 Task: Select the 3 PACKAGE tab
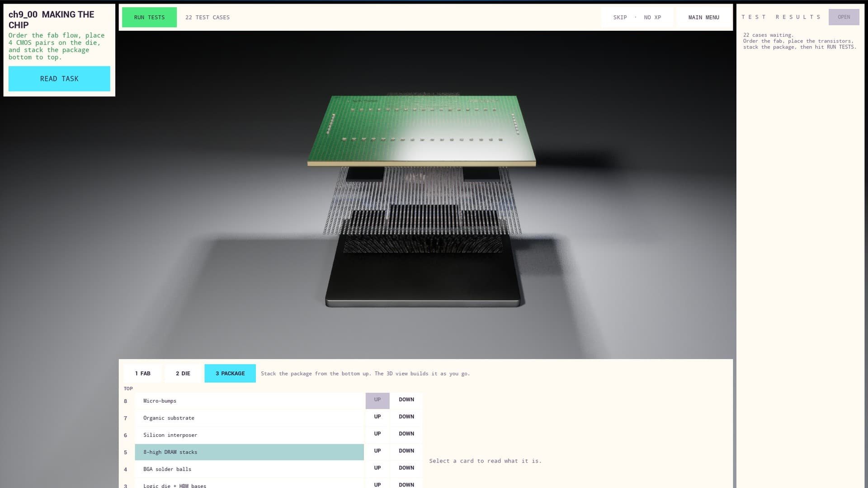230,373
